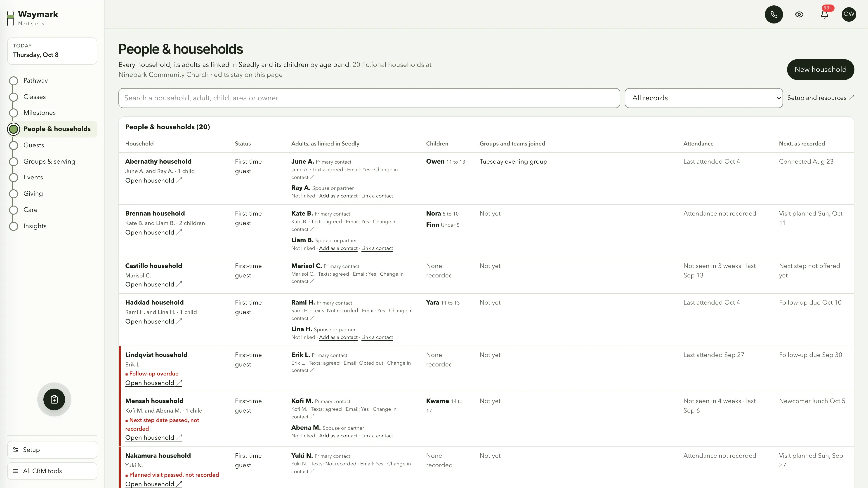Click the Attendance column header

point(698,143)
